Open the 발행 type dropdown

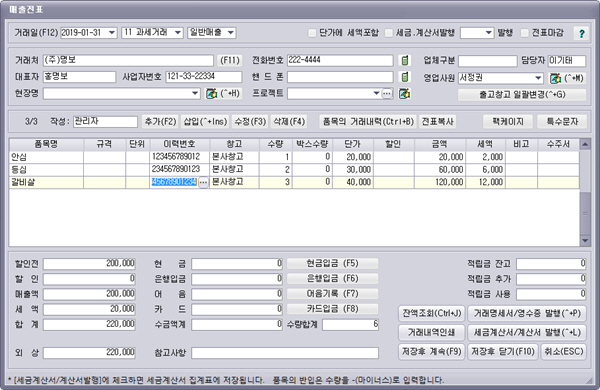click(x=489, y=33)
